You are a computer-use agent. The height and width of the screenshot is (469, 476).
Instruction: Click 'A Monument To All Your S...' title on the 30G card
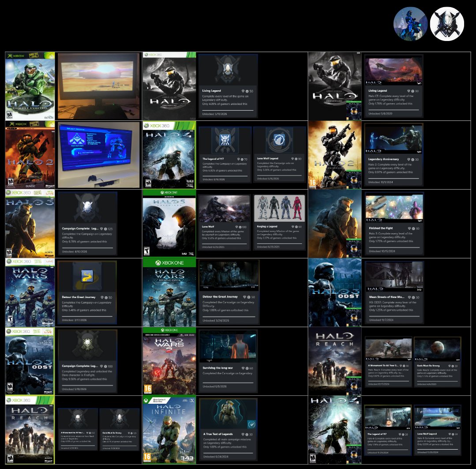pos(383,365)
